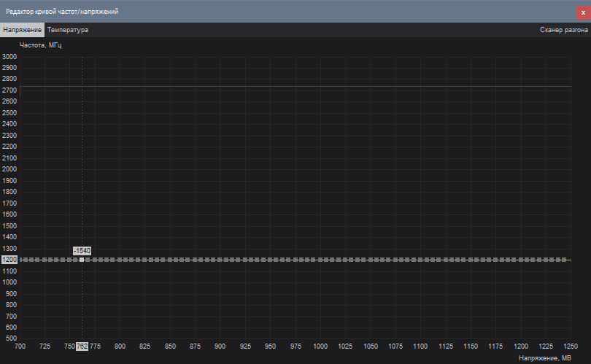
Task: Select the first curve point at 700 mV
Action: click(21, 260)
